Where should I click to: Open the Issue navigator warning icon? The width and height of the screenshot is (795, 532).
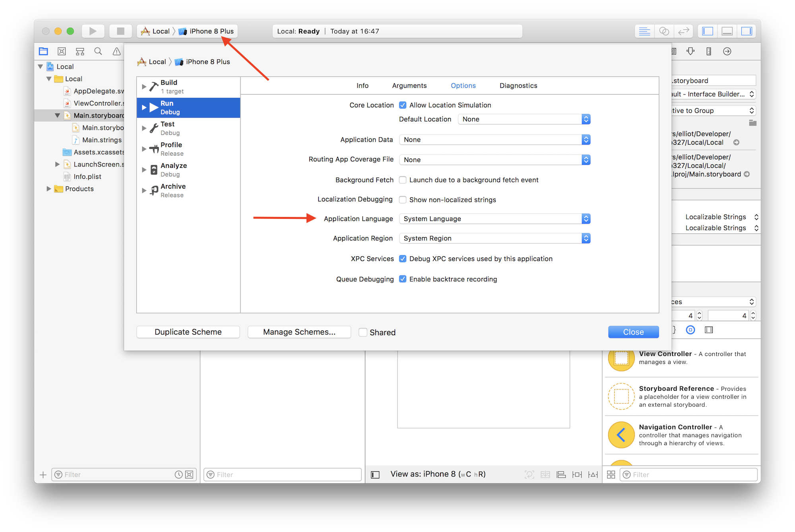(116, 51)
